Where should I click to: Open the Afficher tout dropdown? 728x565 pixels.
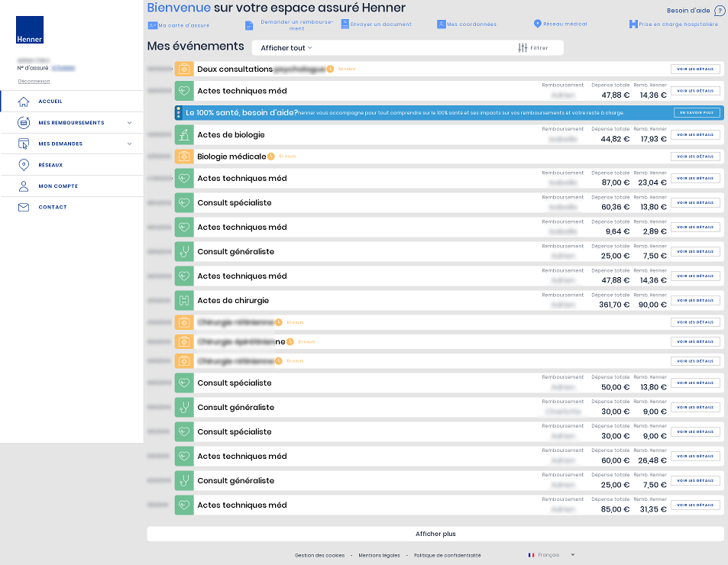click(286, 48)
